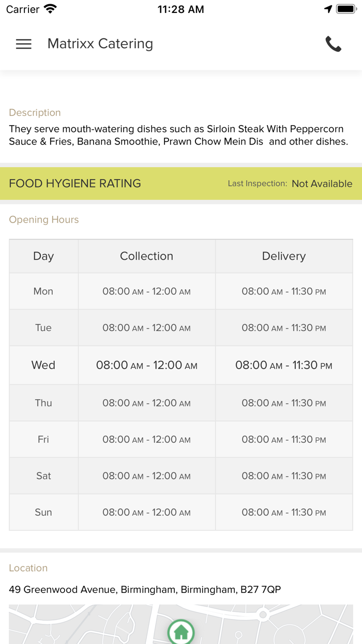Expand the Opening Hours section
362x644 pixels.
click(x=43, y=219)
